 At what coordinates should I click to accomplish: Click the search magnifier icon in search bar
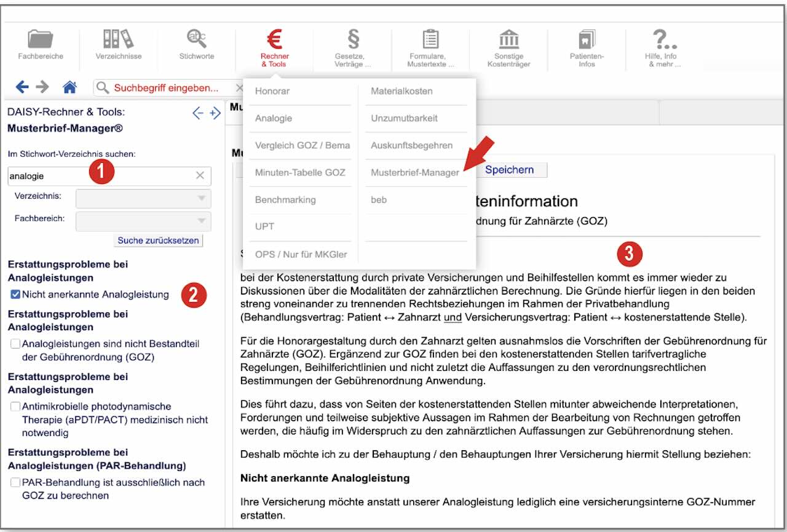(x=103, y=88)
